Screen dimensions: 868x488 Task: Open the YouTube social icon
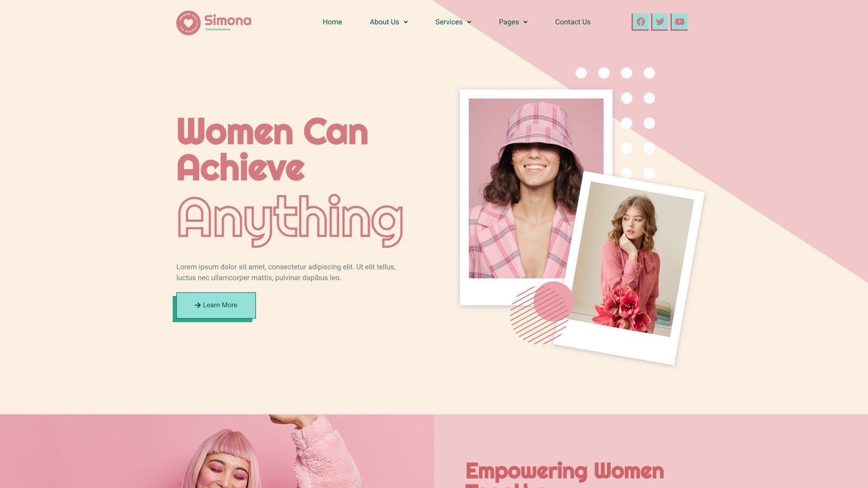[679, 22]
